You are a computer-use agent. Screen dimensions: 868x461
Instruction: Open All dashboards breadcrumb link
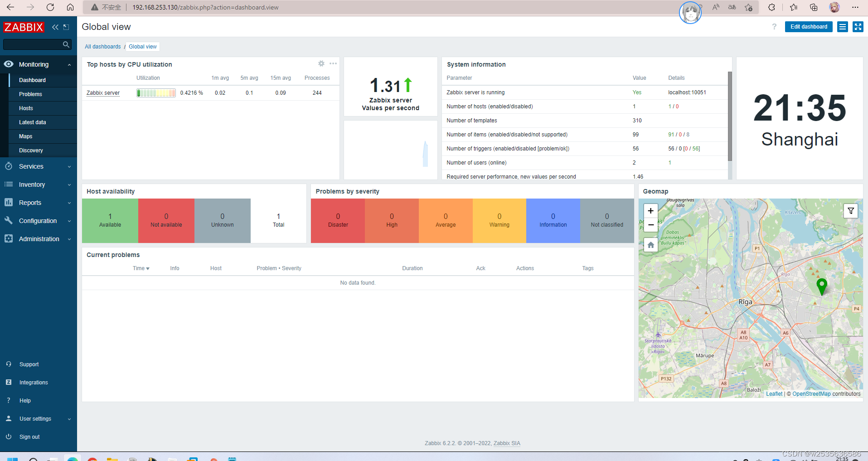(103, 47)
